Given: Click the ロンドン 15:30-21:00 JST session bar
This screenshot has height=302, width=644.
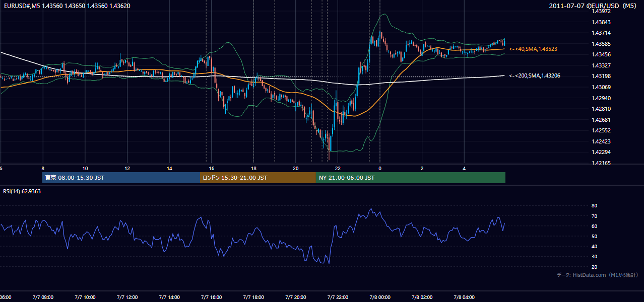Looking at the screenshot, I should click(x=258, y=178).
